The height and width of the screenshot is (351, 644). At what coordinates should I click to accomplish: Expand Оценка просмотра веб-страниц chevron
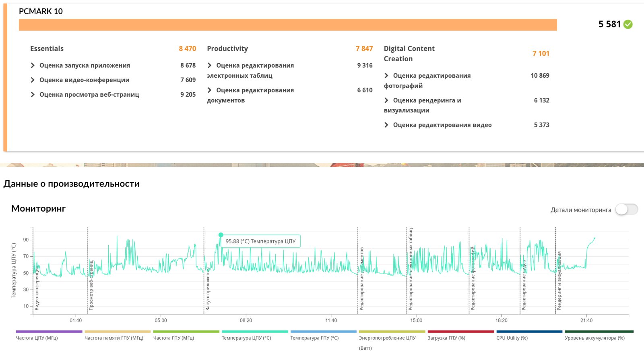click(33, 94)
